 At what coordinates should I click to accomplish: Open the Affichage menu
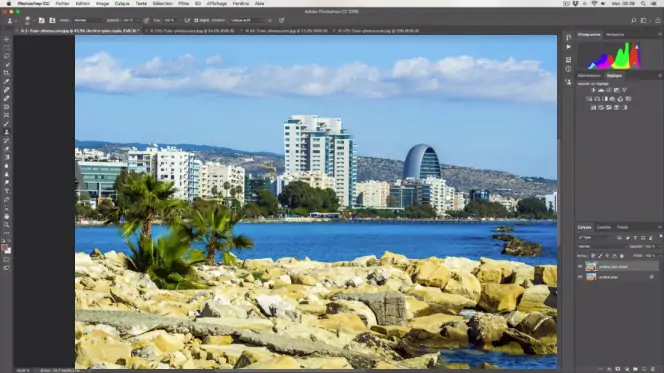(216, 3)
